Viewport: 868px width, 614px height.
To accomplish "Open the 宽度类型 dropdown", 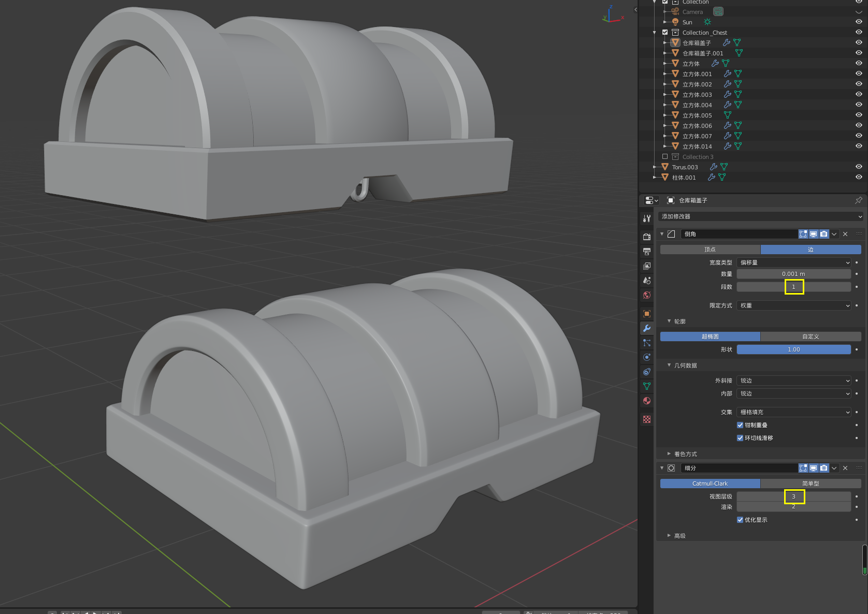I will pyautogui.click(x=794, y=262).
